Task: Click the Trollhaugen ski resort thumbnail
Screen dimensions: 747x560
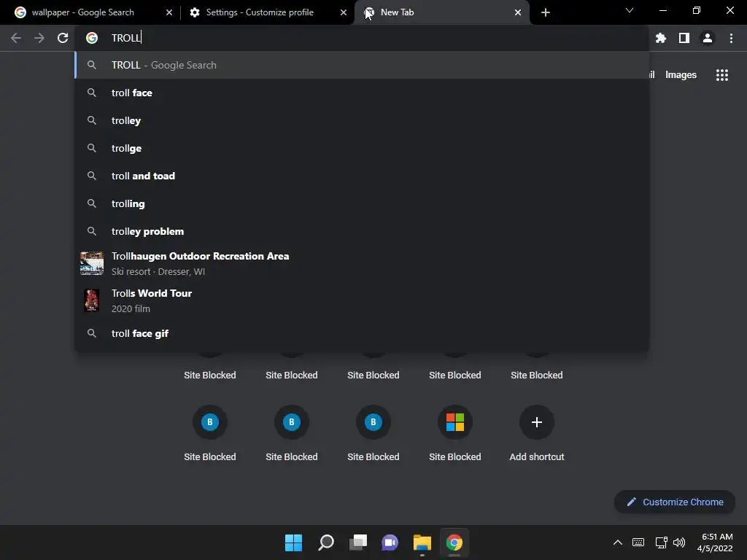Action: [x=91, y=263]
